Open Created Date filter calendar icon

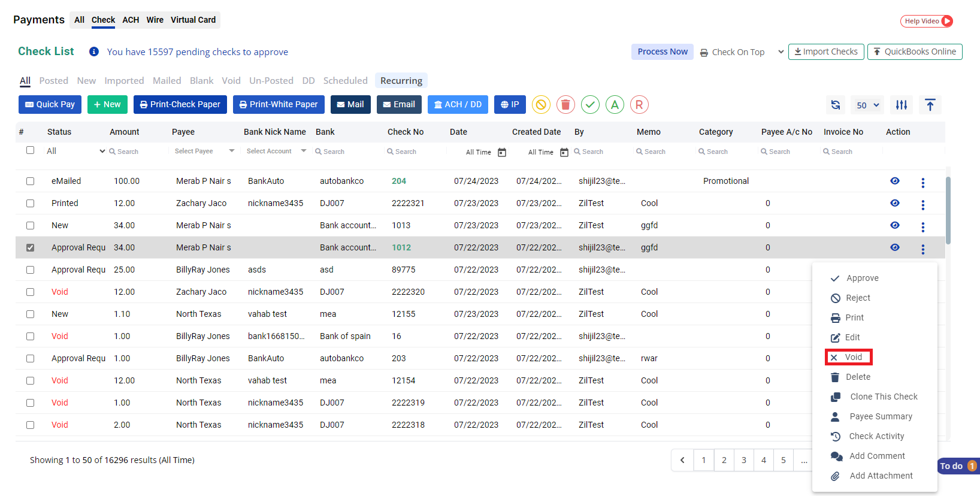pyautogui.click(x=564, y=152)
